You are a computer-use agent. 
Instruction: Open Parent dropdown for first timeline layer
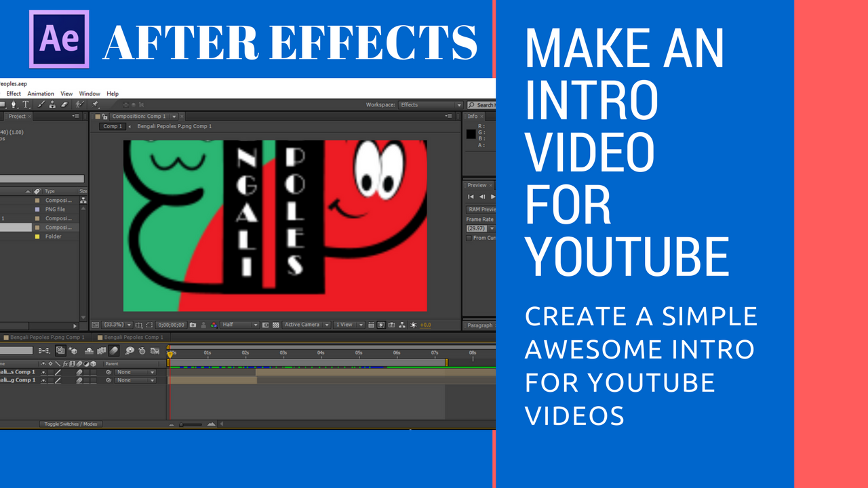pyautogui.click(x=135, y=372)
